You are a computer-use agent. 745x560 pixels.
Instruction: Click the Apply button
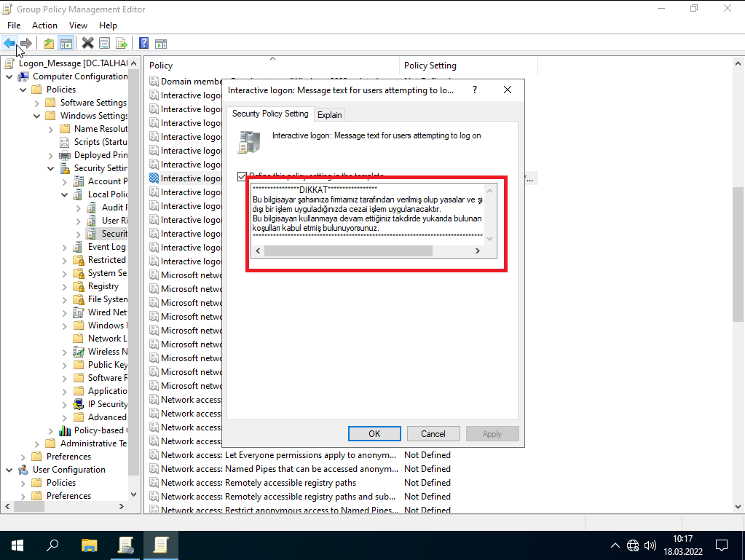[492, 434]
